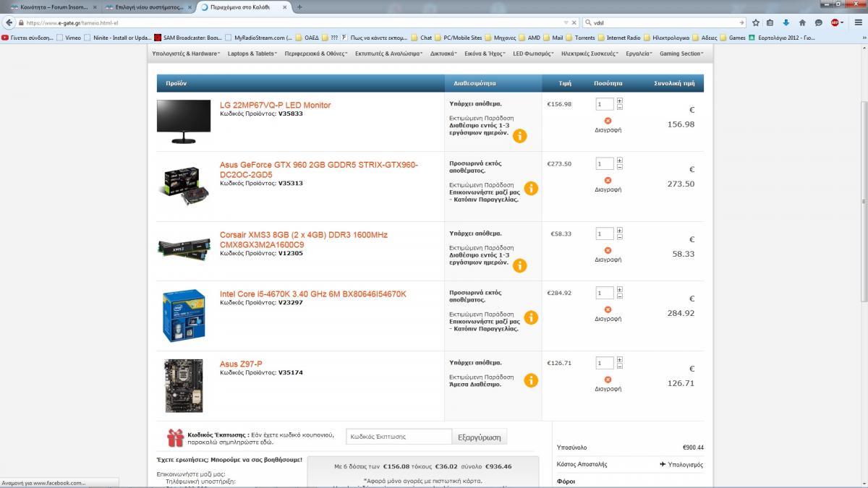Click the Adblock Plus ABP icon

click(835, 22)
